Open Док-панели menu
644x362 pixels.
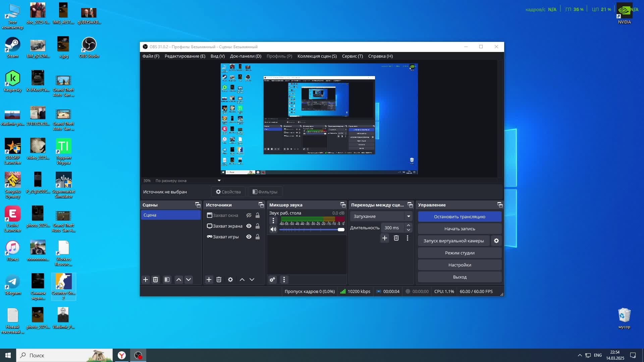[246, 56]
